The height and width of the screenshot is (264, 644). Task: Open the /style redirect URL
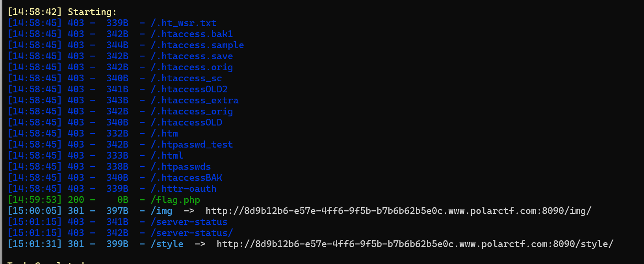[x=415, y=244]
